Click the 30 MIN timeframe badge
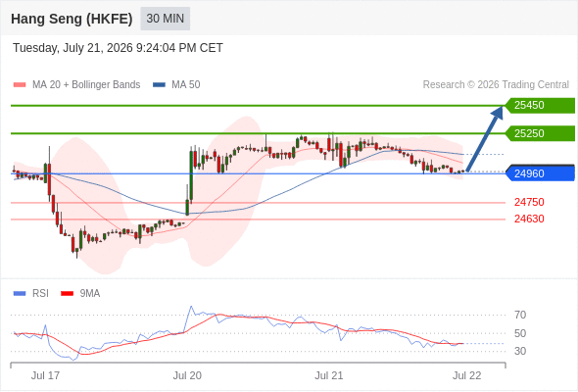 [x=166, y=19]
